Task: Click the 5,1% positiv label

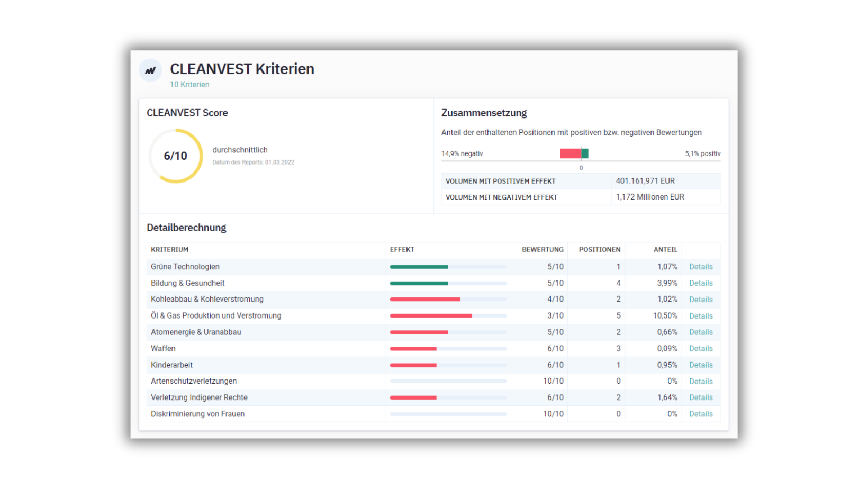Action: [703, 154]
